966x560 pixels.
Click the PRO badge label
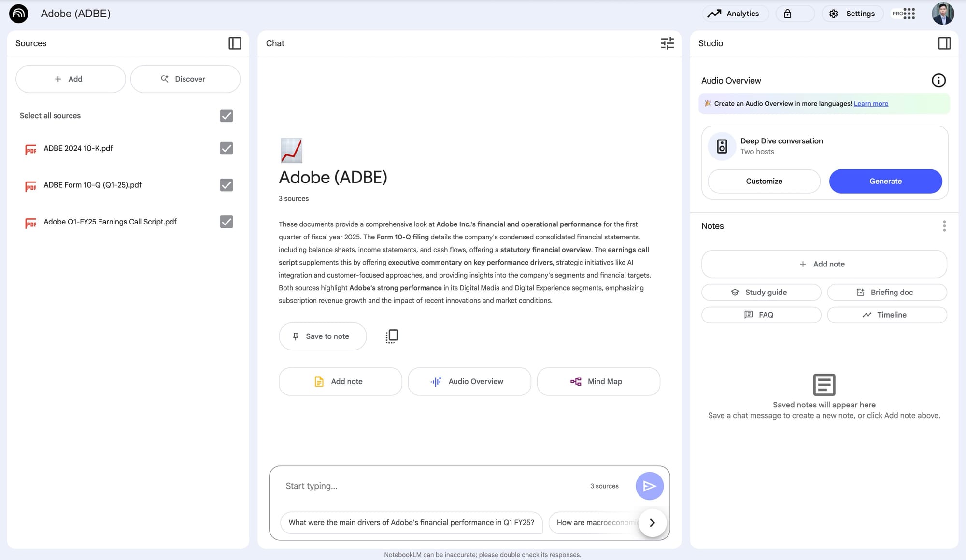coord(897,14)
